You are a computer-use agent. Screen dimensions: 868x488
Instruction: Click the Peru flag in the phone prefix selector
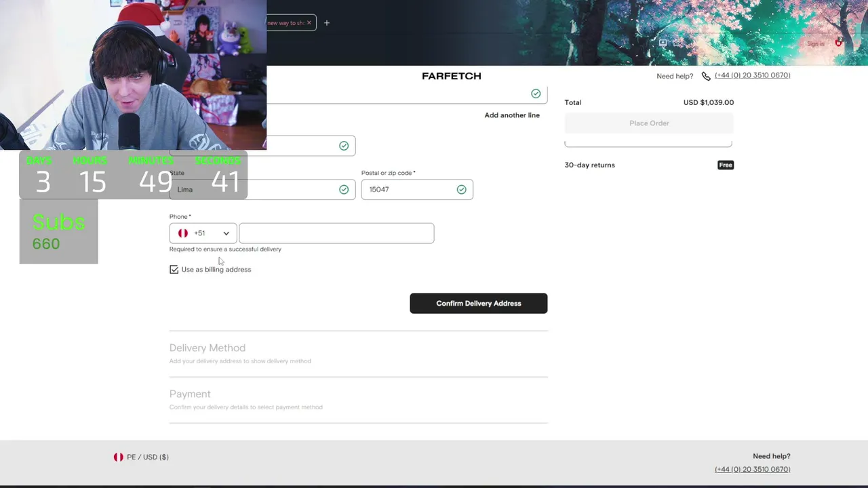[x=183, y=233]
